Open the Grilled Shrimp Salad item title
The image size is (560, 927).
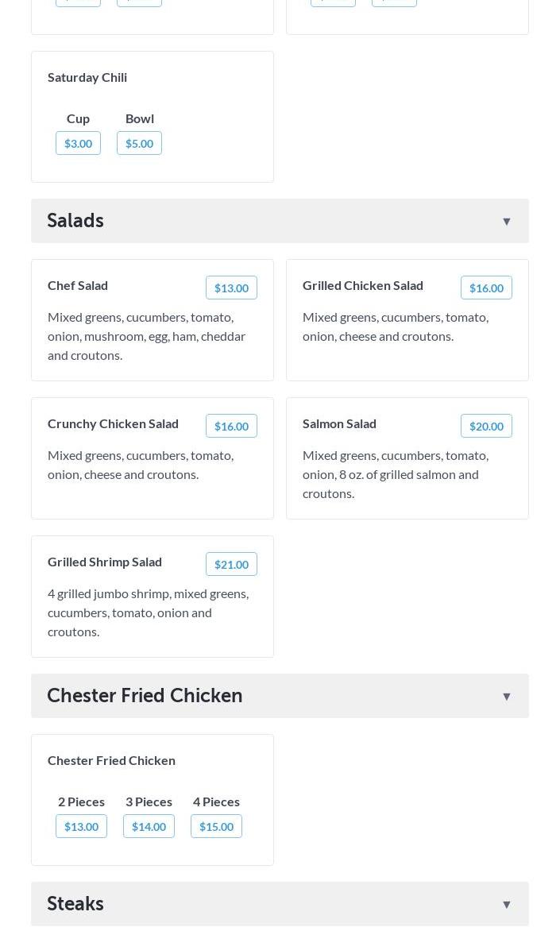coord(105,562)
